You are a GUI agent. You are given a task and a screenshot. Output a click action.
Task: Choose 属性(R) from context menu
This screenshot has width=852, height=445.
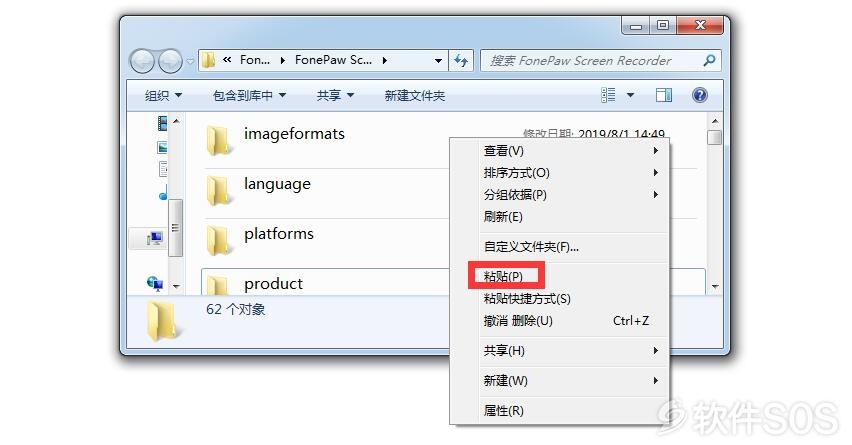560,410
